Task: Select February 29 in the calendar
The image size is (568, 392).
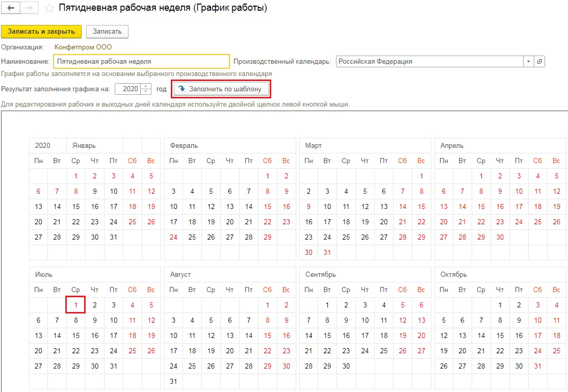Action: [x=268, y=237]
